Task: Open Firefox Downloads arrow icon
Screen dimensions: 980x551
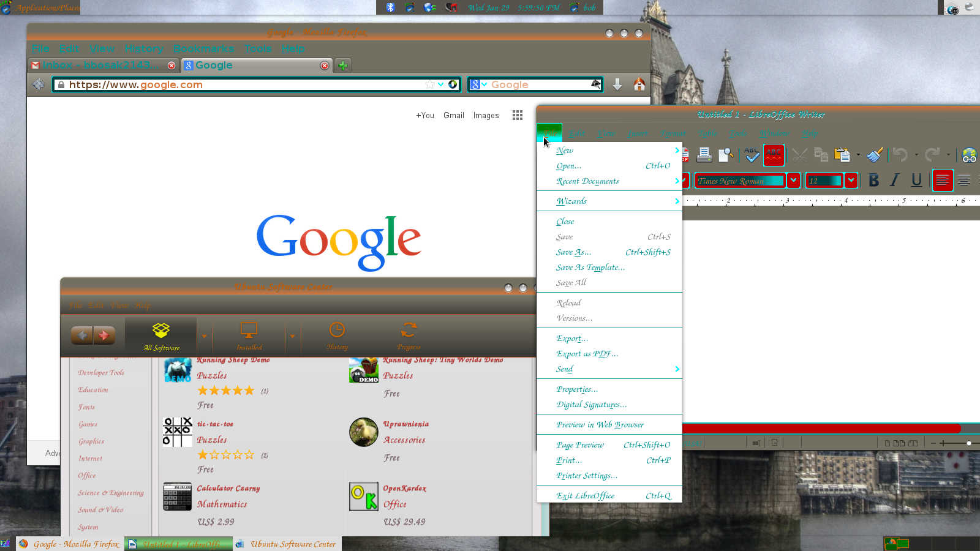Action: coord(617,84)
